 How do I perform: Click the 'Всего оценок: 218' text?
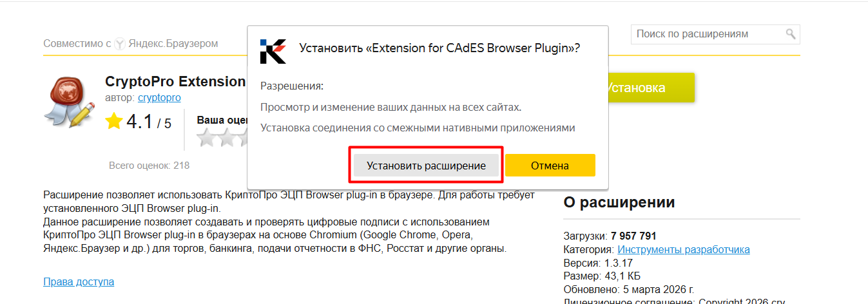[x=149, y=166]
